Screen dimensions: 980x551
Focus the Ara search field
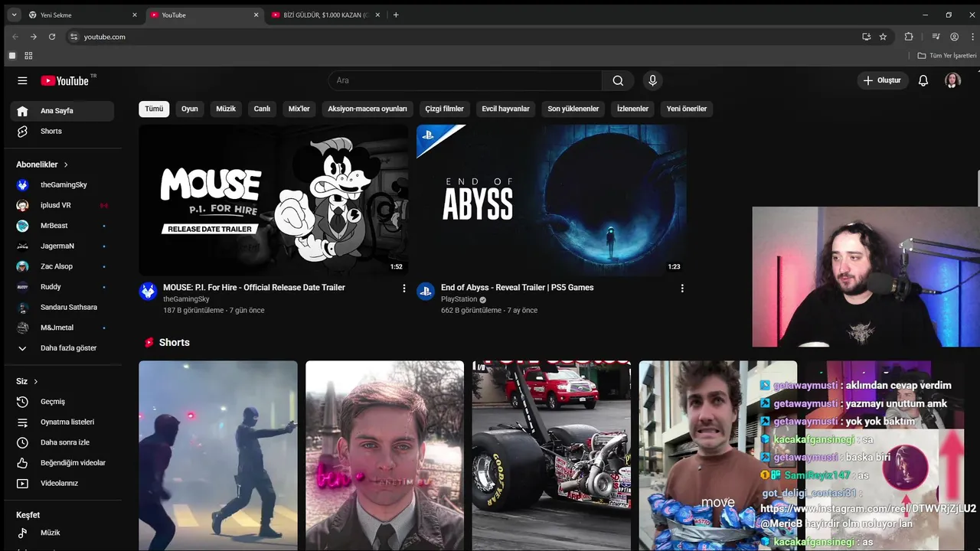tap(465, 80)
